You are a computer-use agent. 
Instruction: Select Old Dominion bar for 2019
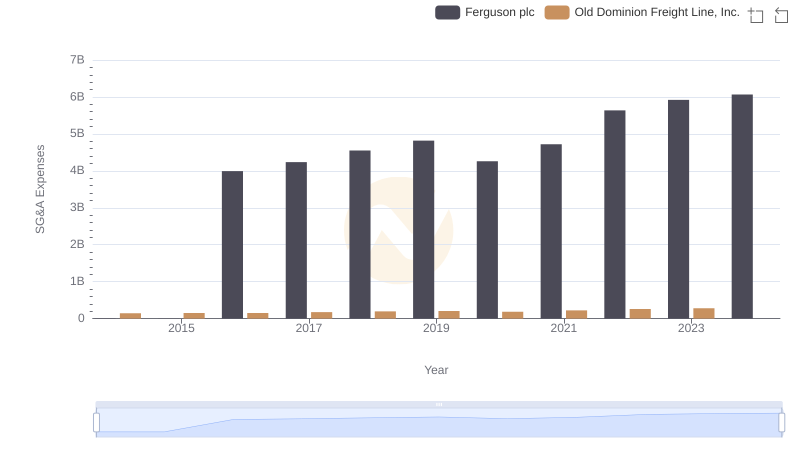(449, 315)
